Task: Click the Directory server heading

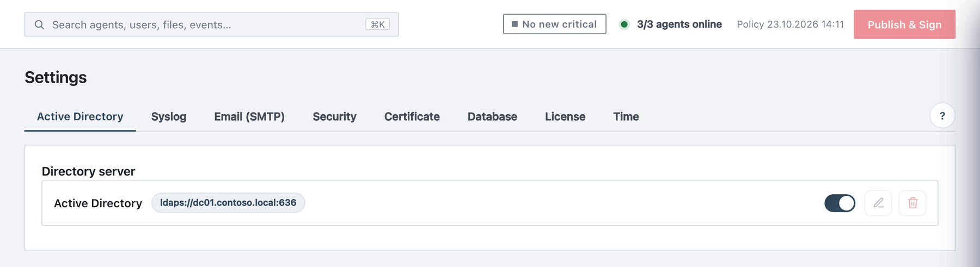Action: point(88,171)
